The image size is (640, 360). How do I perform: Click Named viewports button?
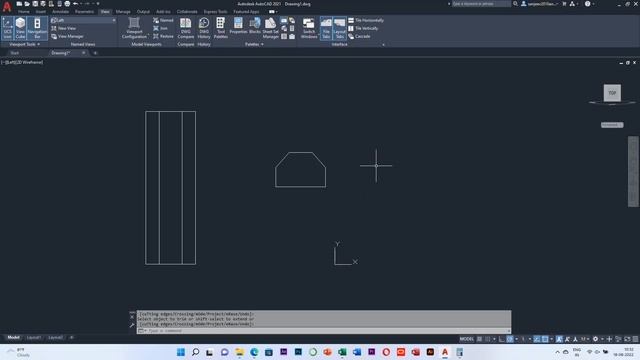click(163, 20)
